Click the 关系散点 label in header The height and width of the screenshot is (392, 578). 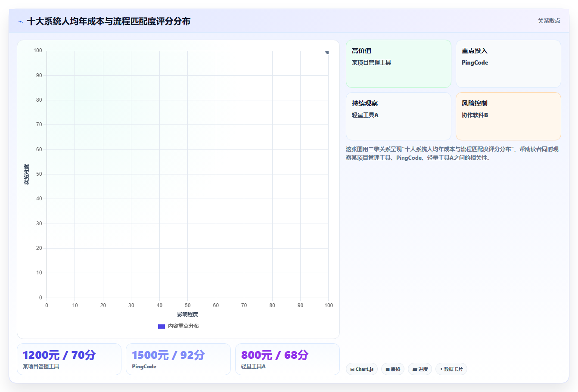[549, 21]
